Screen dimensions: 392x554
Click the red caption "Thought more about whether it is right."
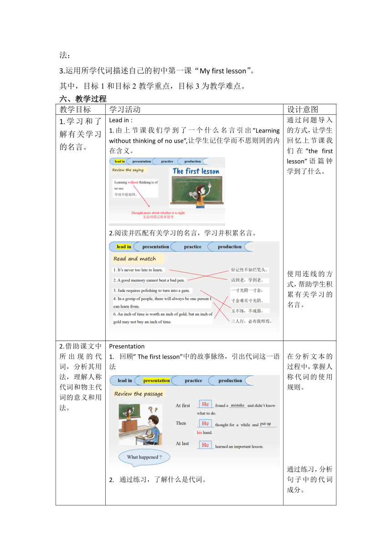(159, 213)
